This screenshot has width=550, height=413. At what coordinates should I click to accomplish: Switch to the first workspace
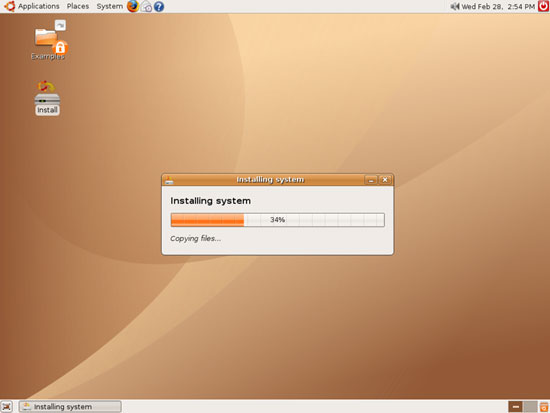[x=515, y=407]
